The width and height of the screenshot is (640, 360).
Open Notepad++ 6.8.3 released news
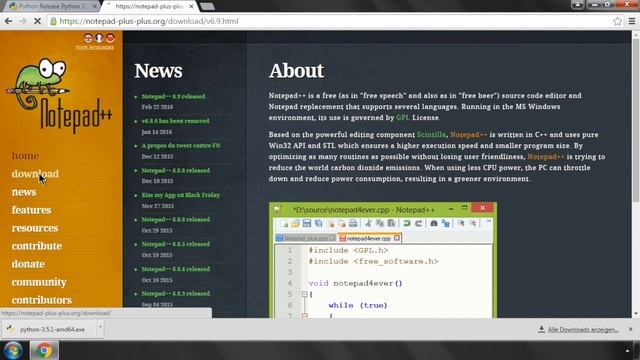point(176,293)
